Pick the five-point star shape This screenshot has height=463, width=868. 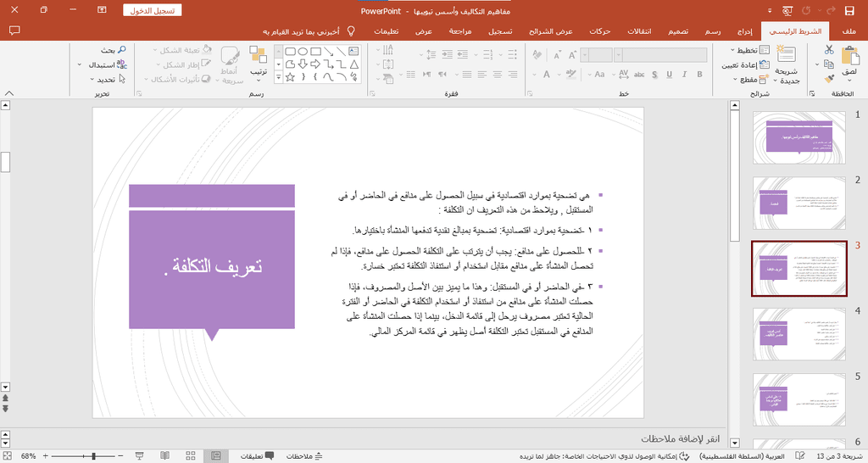(x=290, y=77)
